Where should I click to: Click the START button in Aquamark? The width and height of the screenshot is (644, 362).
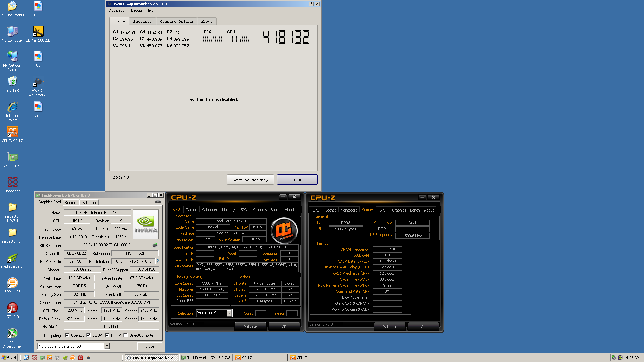297,180
